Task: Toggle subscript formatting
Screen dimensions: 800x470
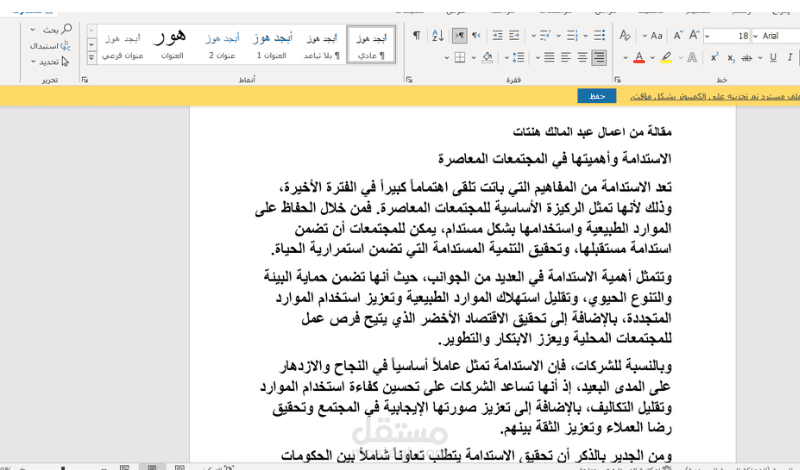Action: pyautogui.click(x=731, y=58)
